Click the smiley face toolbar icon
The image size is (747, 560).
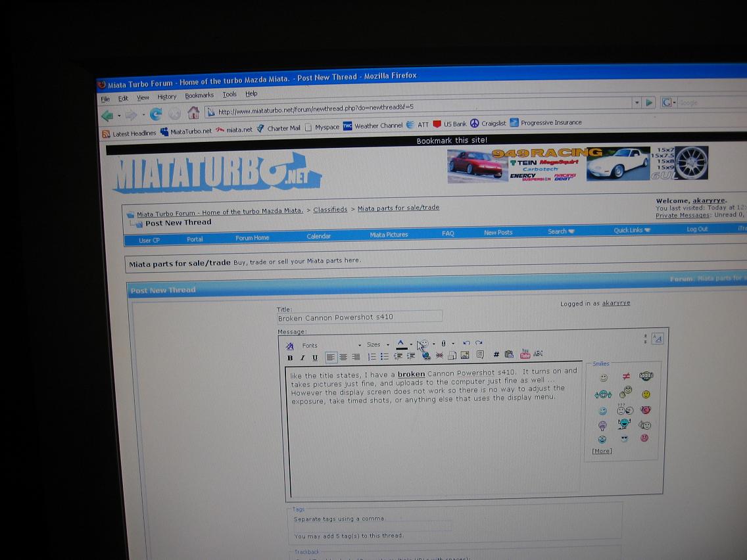click(423, 344)
